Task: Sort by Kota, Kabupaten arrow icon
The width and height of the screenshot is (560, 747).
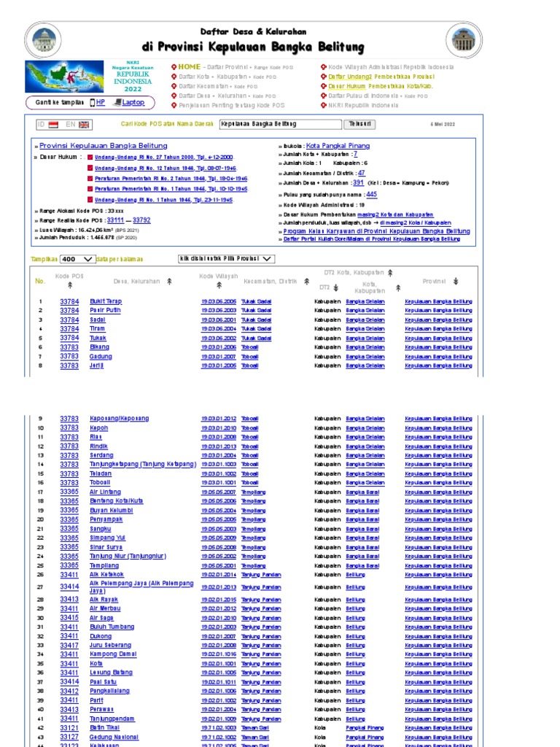Action: point(398,287)
